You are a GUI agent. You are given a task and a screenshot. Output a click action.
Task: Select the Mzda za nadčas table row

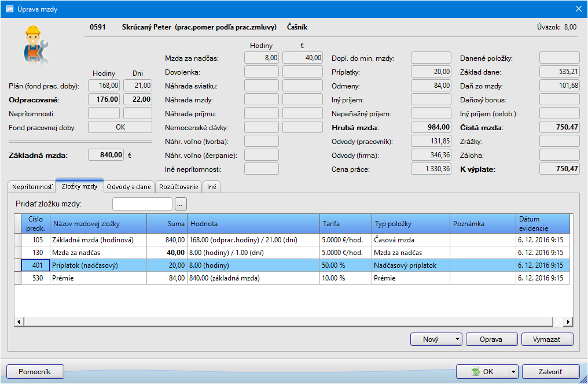click(292, 253)
